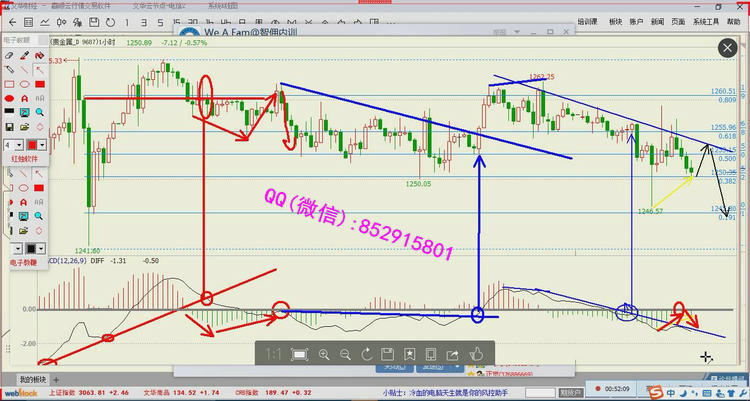This screenshot has width=750, height=401.
Task: Click the plus button to add tab
Action: pyautogui.click(x=57, y=380)
